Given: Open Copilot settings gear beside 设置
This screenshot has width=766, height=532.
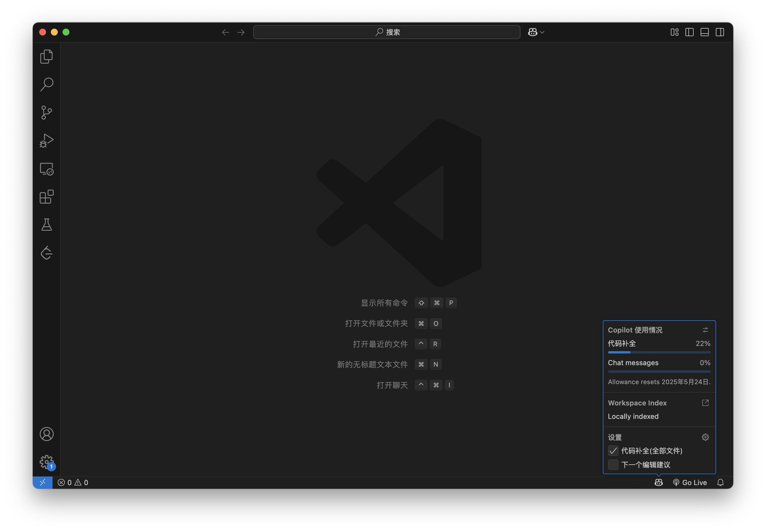Looking at the screenshot, I should pyautogui.click(x=705, y=437).
